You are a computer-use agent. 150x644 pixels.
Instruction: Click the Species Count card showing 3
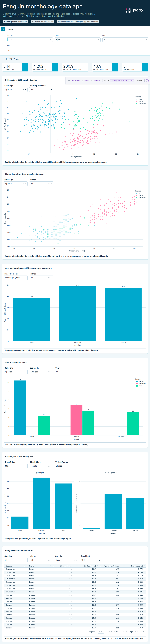135,67
